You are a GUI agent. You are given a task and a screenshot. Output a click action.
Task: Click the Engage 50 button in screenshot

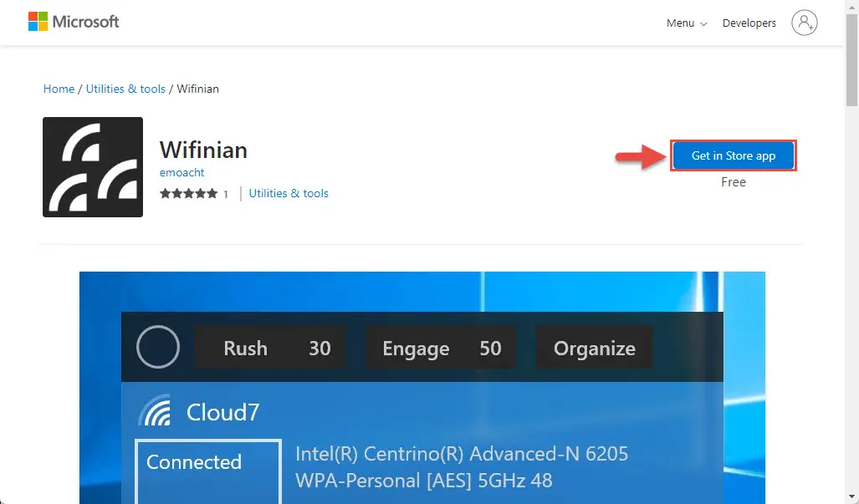tap(441, 348)
